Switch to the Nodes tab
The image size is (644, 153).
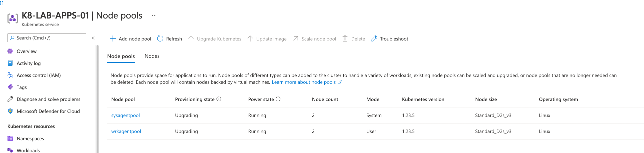point(152,56)
